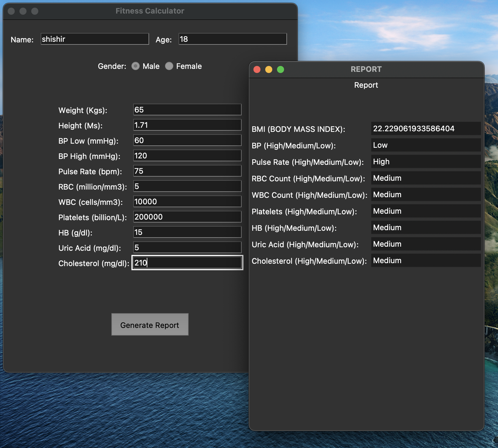Click the Uric Acid (mg/dl) input field

pyautogui.click(x=187, y=247)
